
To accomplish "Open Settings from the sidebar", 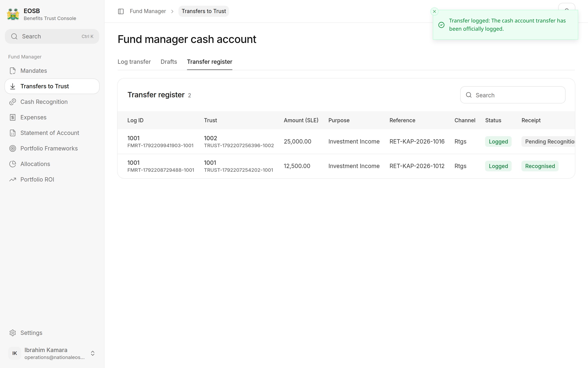I will 52,333.
